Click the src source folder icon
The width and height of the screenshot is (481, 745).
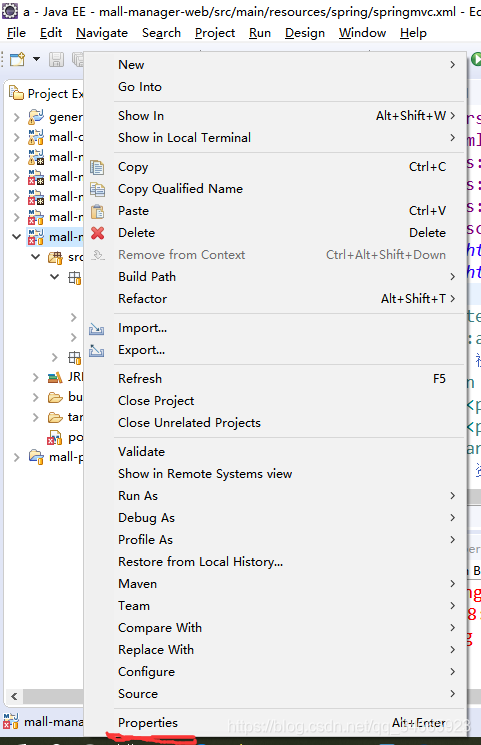tap(55, 258)
